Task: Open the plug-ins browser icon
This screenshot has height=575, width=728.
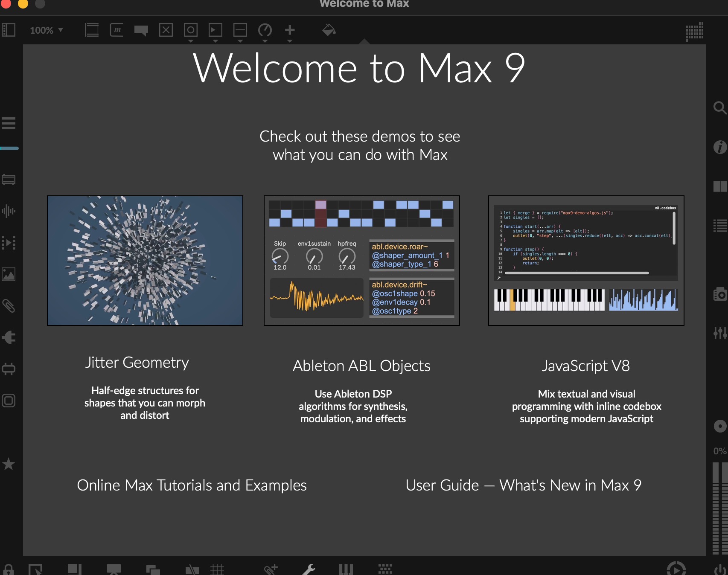Action: click(x=9, y=337)
